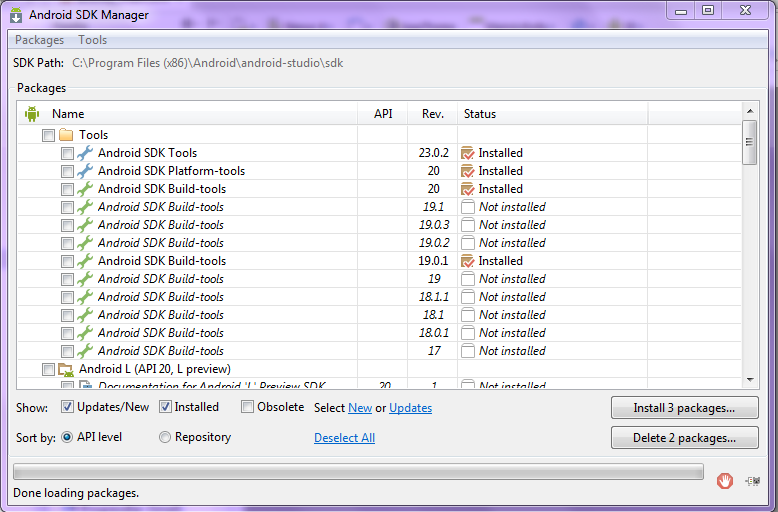This screenshot has height=512, width=778.
Task: Toggle the Installed show filter
Action: (165, 407)
